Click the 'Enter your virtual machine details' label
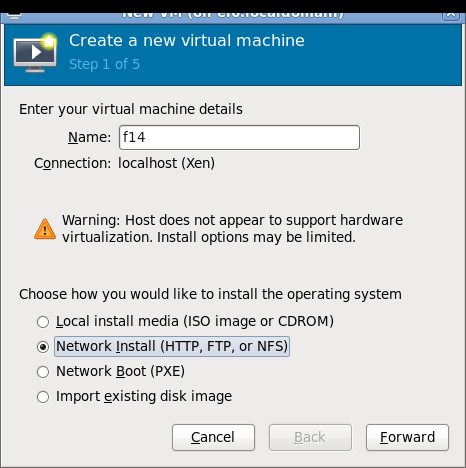The height and width of the screenshot is (468, 466). click(131, 109)
